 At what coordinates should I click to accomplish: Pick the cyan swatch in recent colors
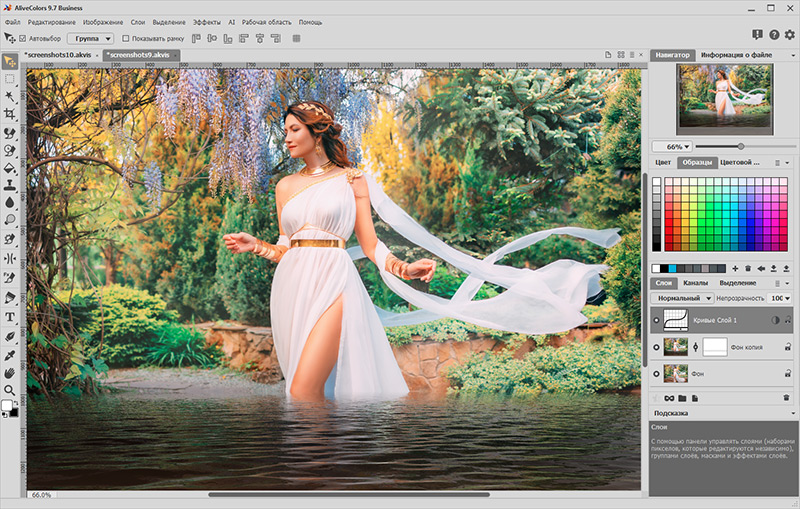672,268
